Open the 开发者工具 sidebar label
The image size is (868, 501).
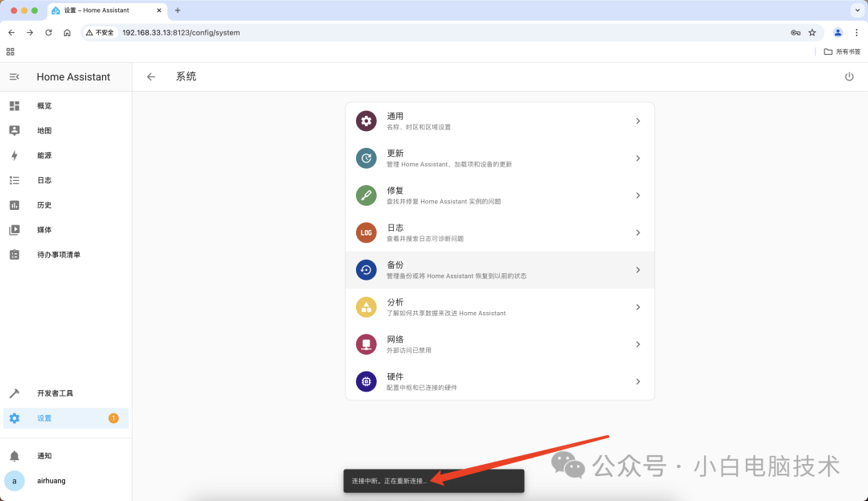55,393
